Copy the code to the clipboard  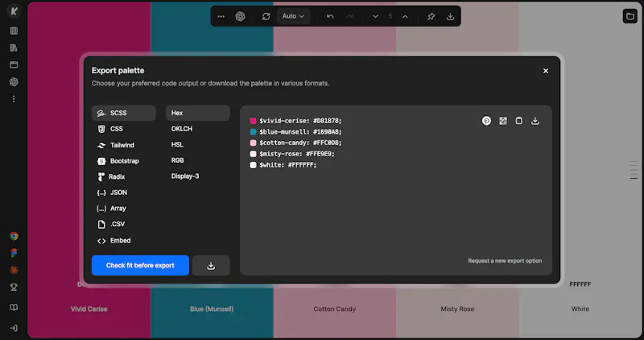click(x=518, y=121)
